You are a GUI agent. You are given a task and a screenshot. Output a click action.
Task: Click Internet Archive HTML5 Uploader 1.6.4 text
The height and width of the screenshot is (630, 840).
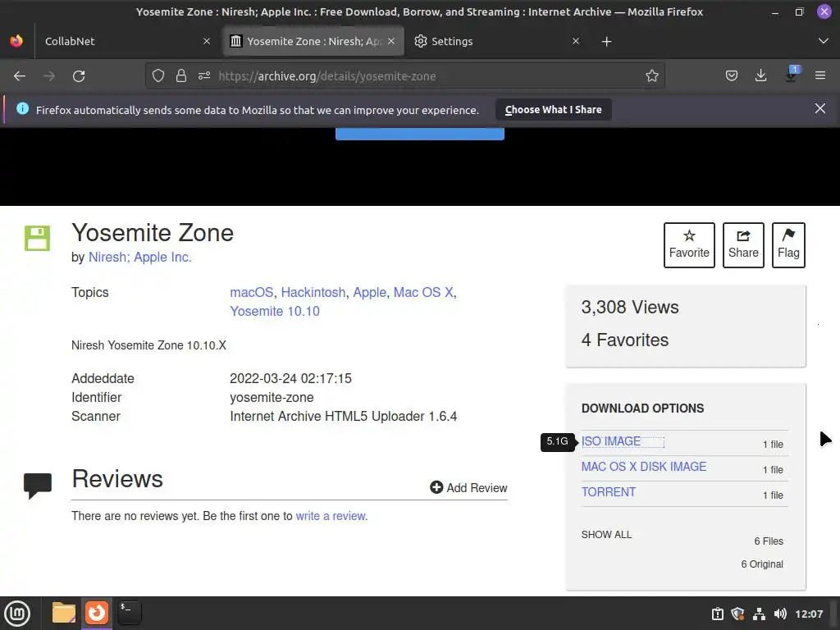click(344, 416)
